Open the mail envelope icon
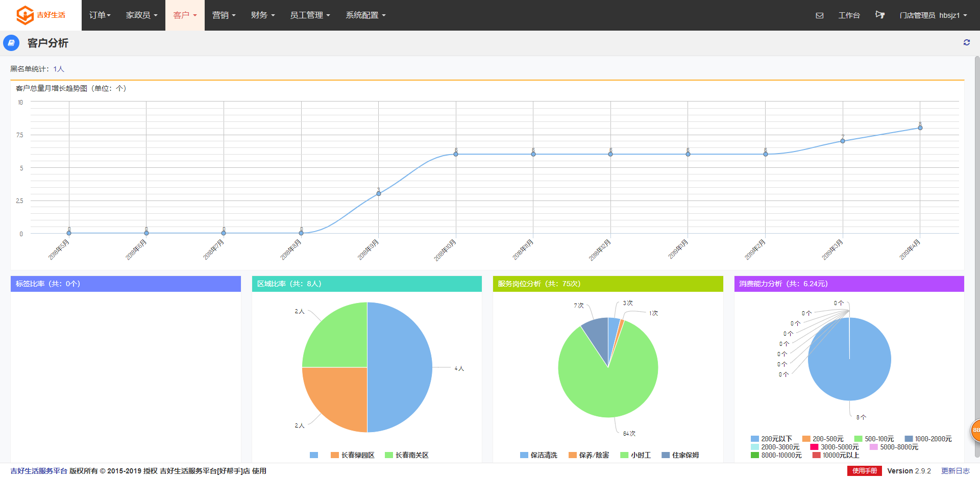The width and height of the screenshot is (980, 478). 820,15
